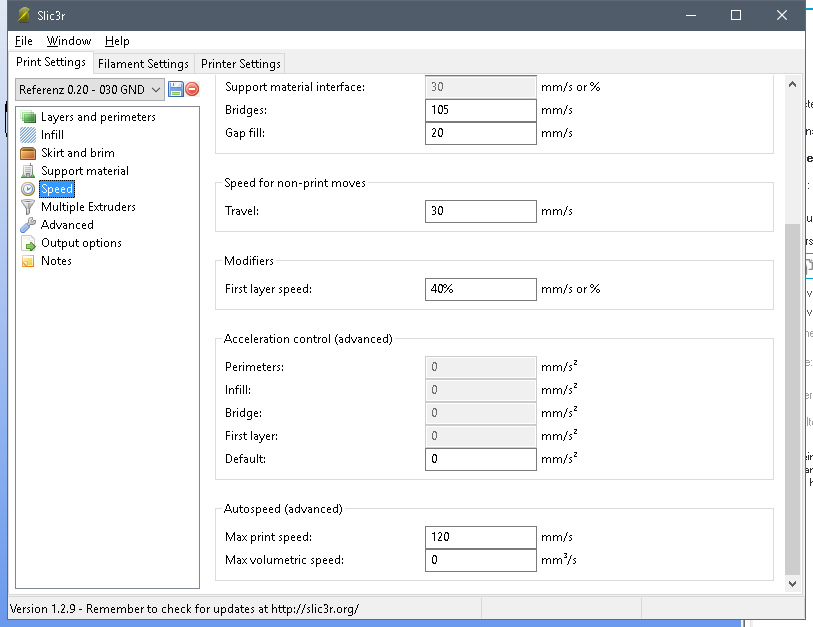Click the Travel speed input field
The image size is (813, 627).
coord(481,211)
